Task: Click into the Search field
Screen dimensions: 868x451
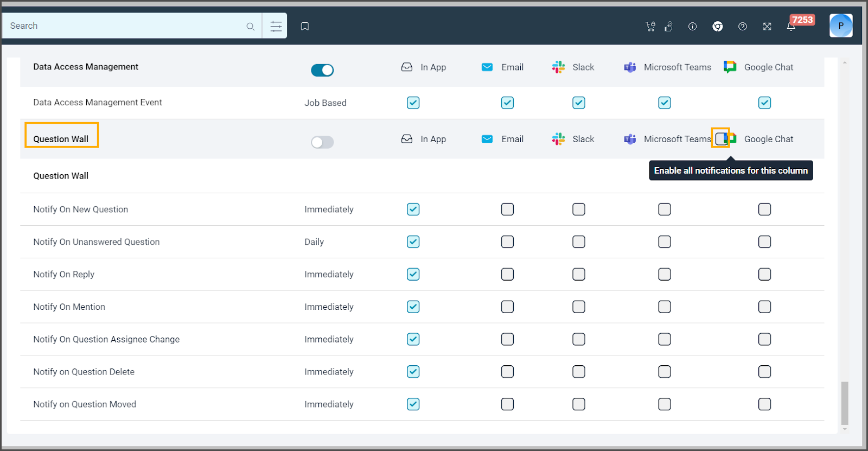Action: [x=125, y=26]
